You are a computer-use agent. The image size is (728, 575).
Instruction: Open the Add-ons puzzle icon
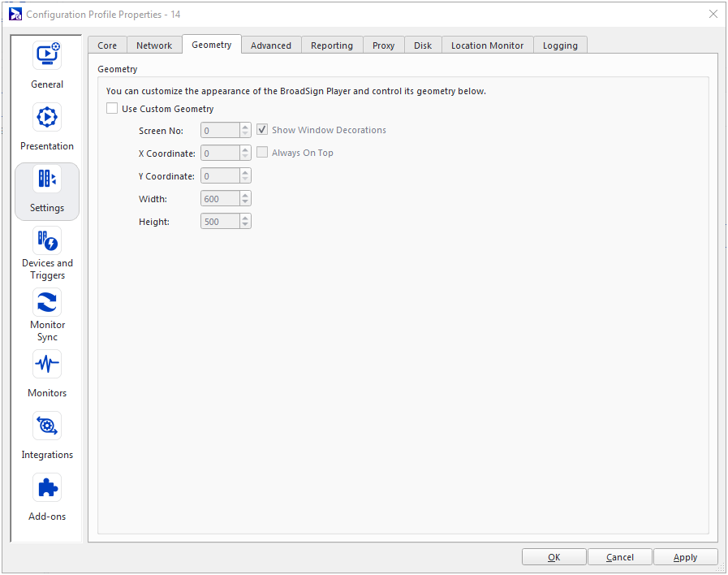coord(47,487)
